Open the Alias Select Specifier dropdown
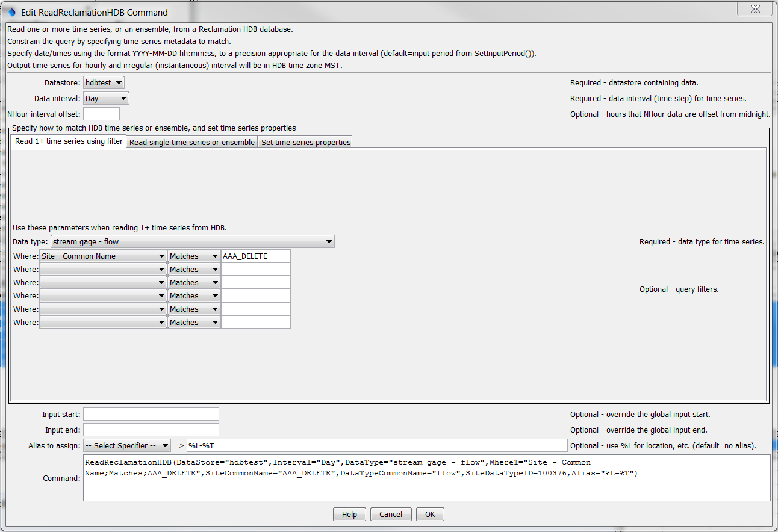The height and width of the screenshot is (532, 778). tap(126, 445)
